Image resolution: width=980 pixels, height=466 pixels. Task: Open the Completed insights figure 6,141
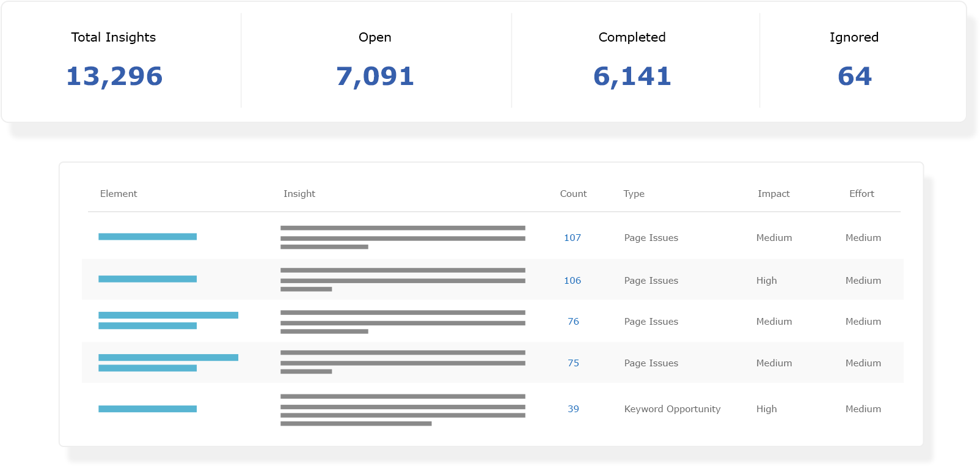click(x=632, y=76)
